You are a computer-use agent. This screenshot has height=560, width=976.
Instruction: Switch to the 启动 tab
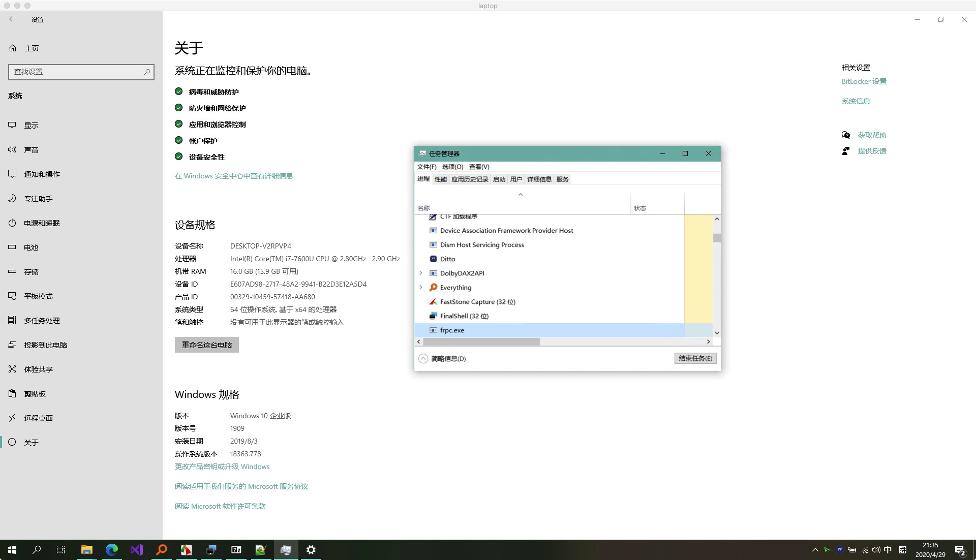[499, 179]
